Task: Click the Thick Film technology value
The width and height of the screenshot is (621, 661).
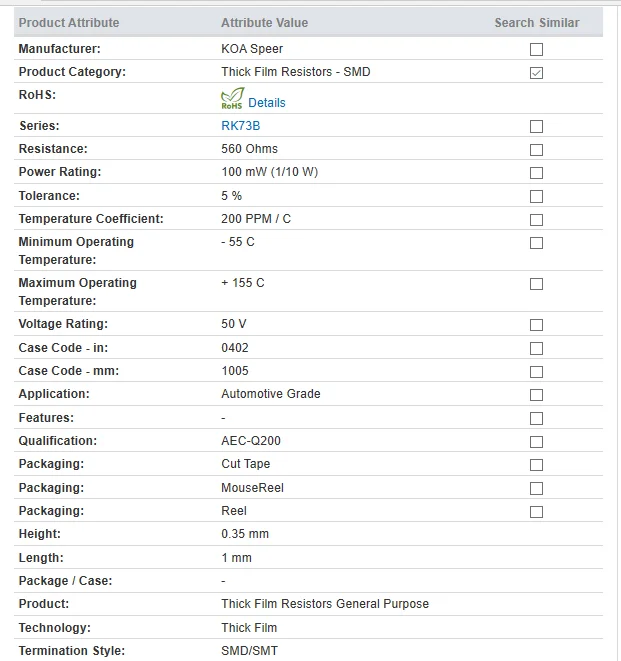Action: point(249,628)
